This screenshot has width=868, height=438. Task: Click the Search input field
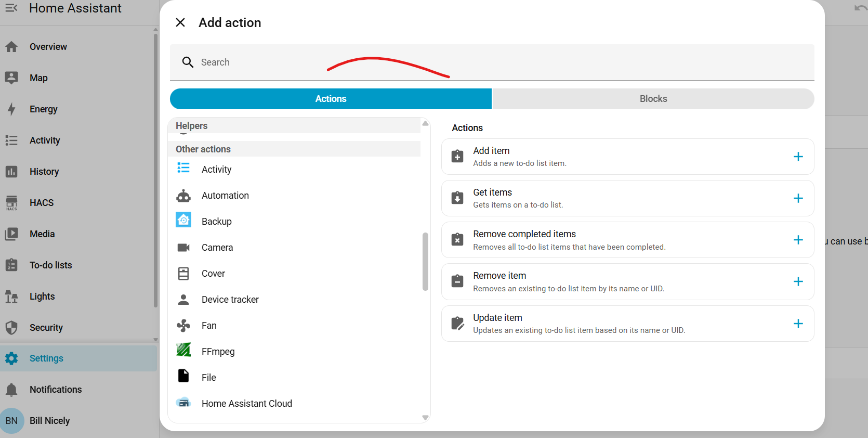pyautogui.click(x=492, y=62)
